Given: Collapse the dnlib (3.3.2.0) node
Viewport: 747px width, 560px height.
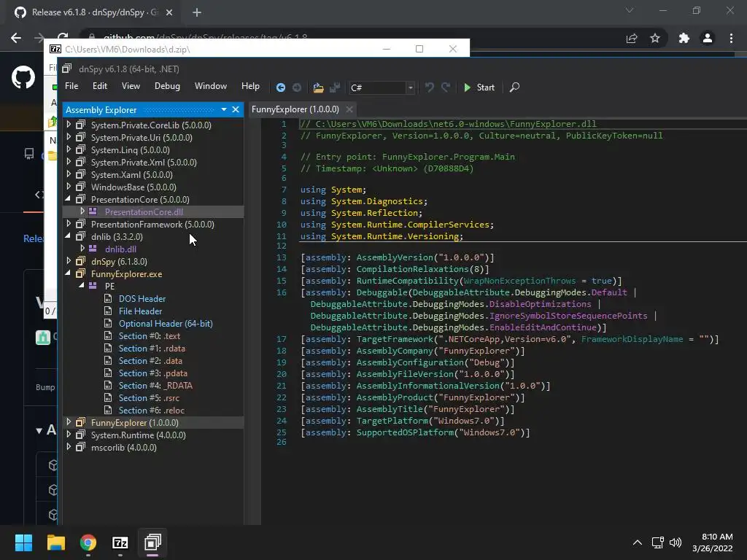Looking at the screenshot, I should point(68,236).
